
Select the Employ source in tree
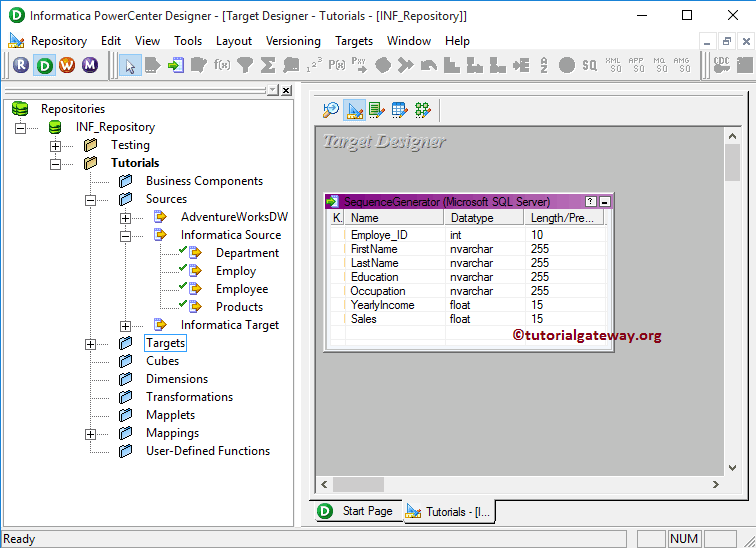click(236, 271)
